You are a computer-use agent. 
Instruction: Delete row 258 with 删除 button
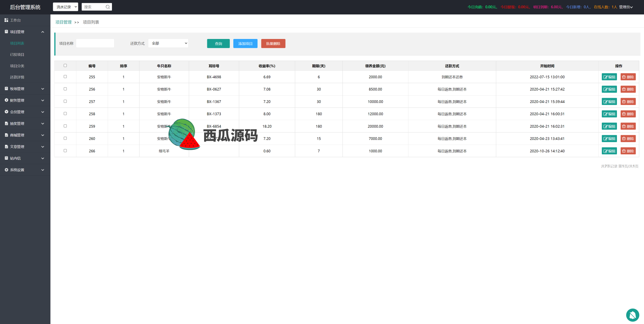628,114
